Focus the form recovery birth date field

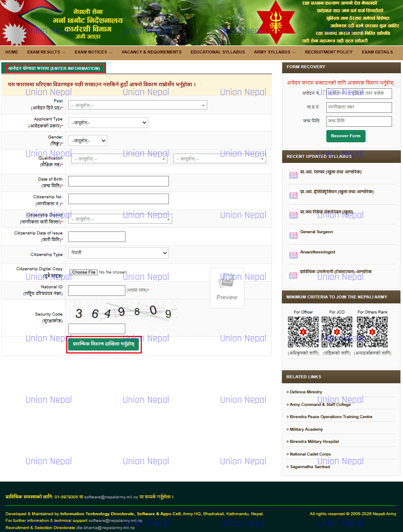click(x=359, y=121)
